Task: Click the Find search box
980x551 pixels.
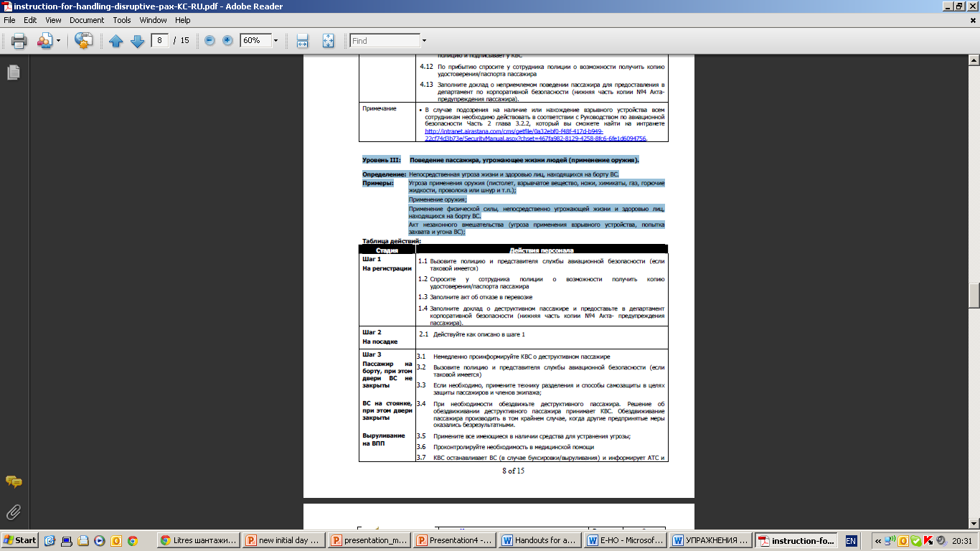Action: click(x=385, y=41)
